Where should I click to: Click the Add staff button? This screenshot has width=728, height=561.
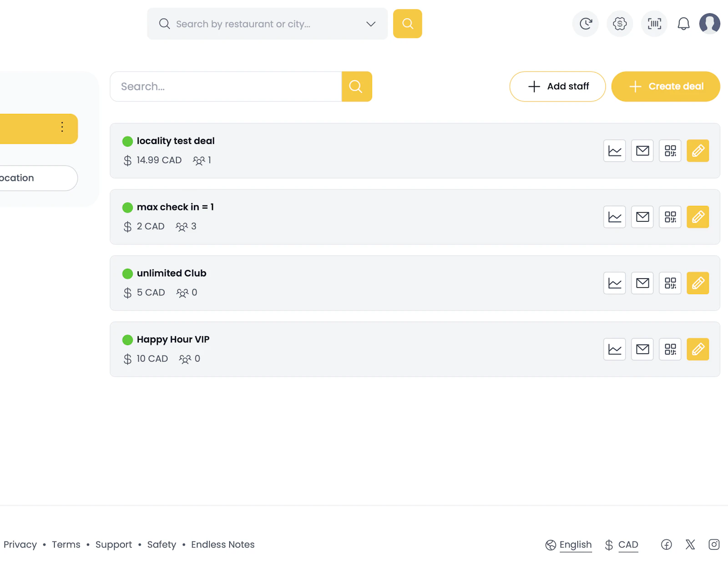point(557,87)
